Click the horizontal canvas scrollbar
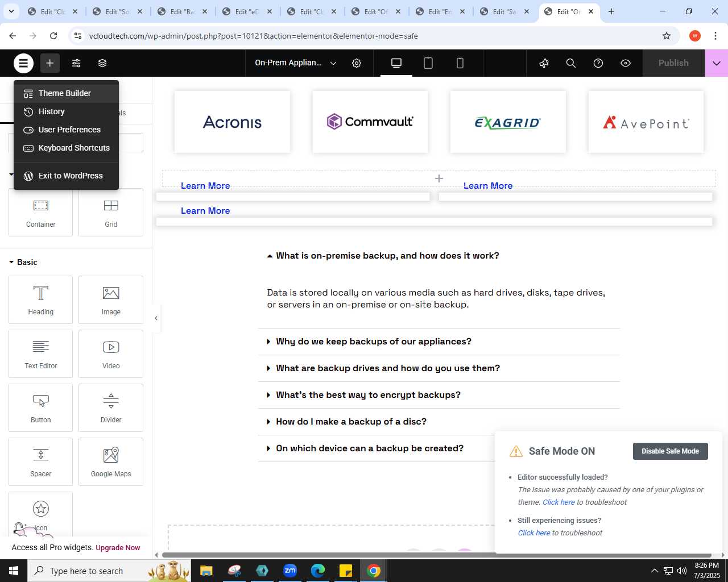Viewport: 728px width, 582px height. tap(437, 555)
